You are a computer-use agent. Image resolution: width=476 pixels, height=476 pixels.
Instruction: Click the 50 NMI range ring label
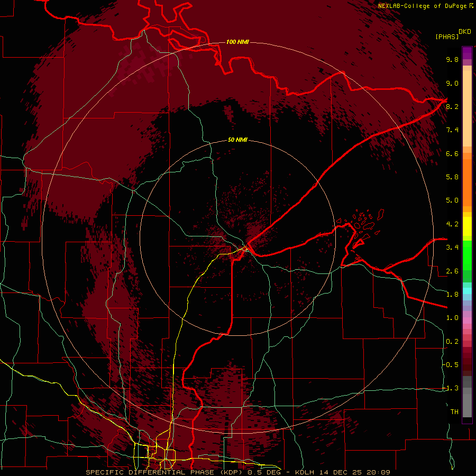pyautogui.click(x=237, y=140)
